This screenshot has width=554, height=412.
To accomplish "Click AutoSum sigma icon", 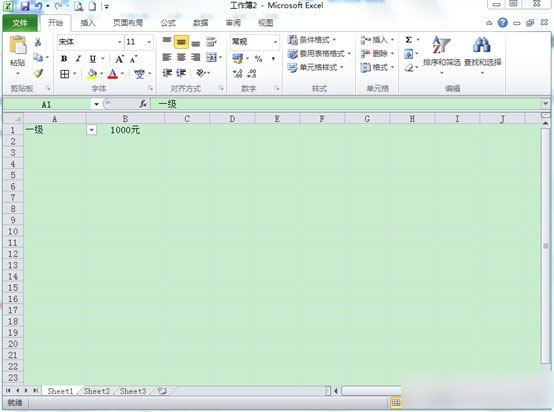I will [409, 40].
